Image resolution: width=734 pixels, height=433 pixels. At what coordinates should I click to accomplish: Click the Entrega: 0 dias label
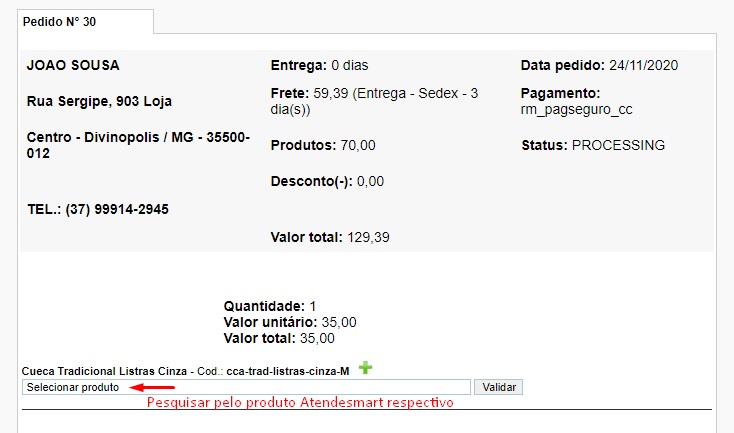(x=319, y=66)
